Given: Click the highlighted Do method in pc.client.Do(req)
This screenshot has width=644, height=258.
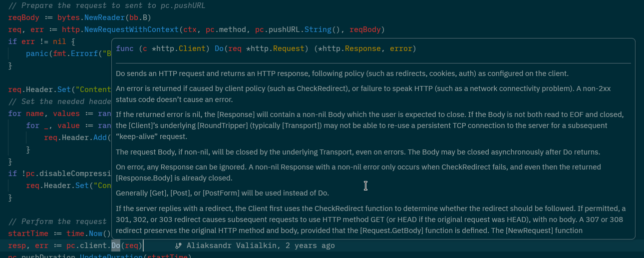Looking at the screenshot, I should coord(116,246).
